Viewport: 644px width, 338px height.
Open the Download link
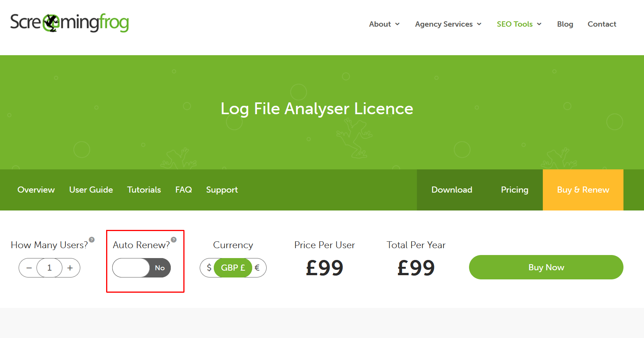[x=452, y=190]
